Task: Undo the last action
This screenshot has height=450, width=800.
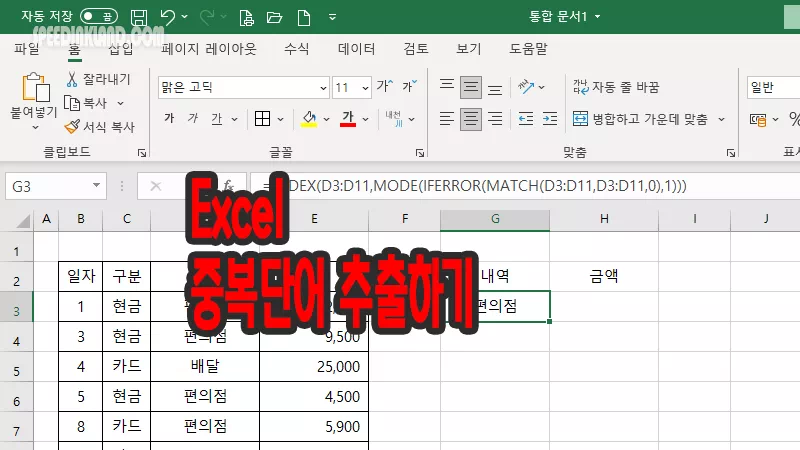Action: [x=169, y=17]
